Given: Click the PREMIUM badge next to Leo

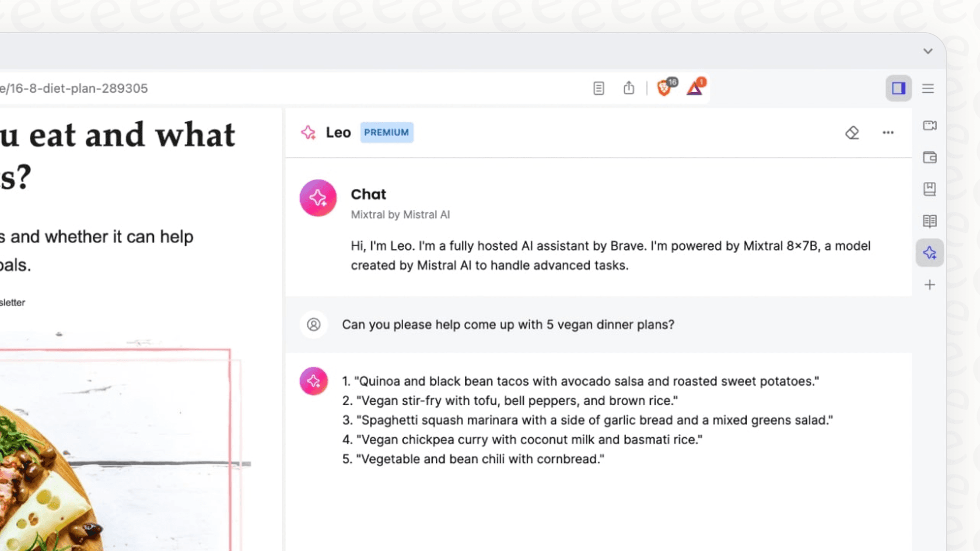Looking at the screenshot, I should 386,132.
